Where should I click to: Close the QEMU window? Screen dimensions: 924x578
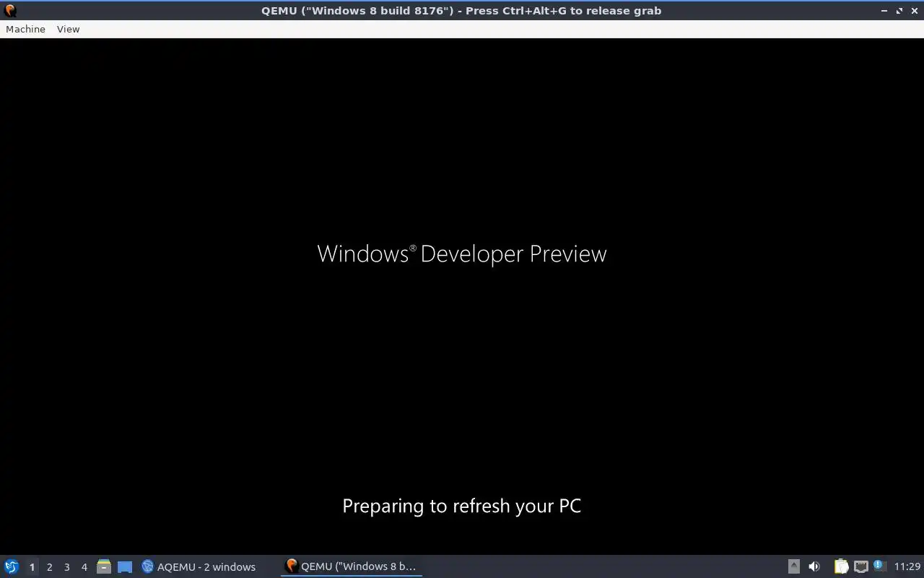(913, 11)
